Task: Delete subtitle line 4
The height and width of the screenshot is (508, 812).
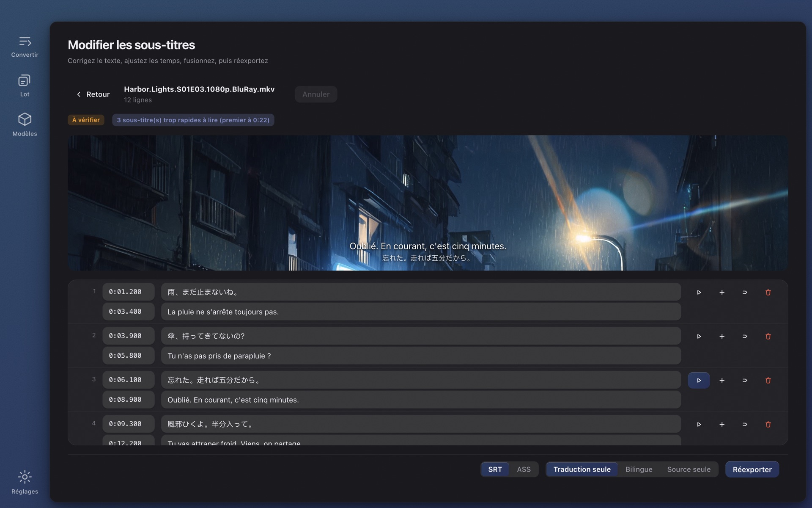Action: pos(768,424)
